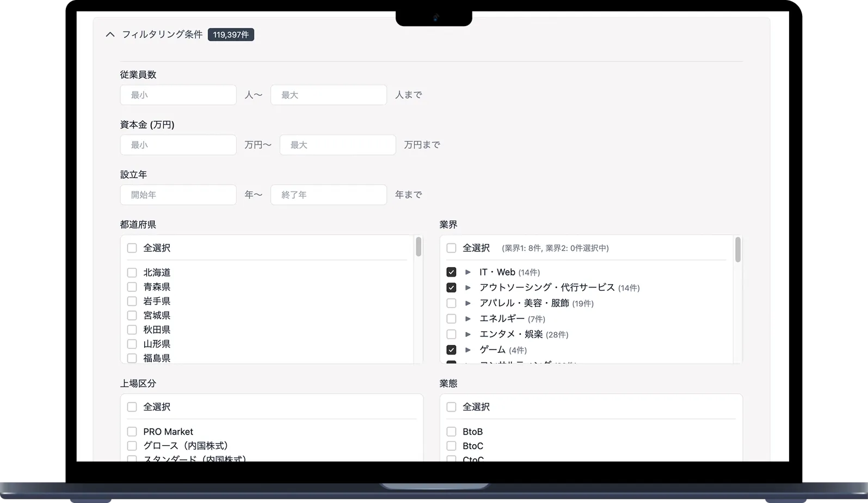Check 全選択 in the 業態 list
Viewport: 868px width, 503px height.
[451, 407]
